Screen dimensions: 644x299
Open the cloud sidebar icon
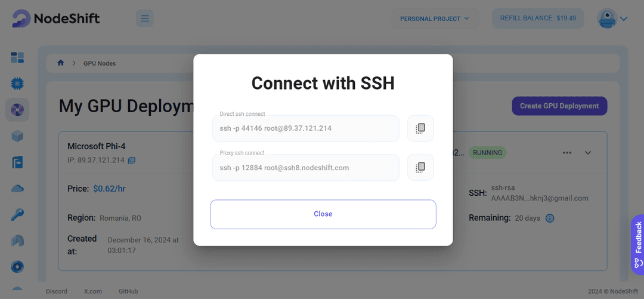17,189
